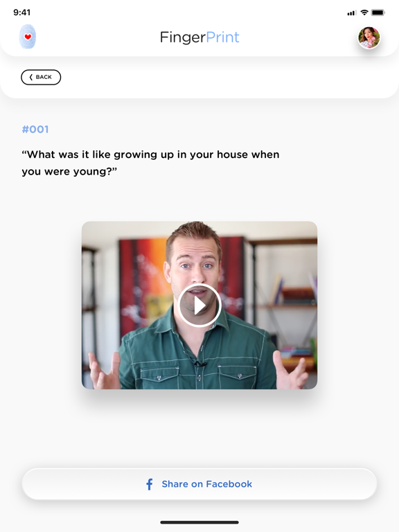
Task: Select the #001 question number label
Action: point(35,130)
